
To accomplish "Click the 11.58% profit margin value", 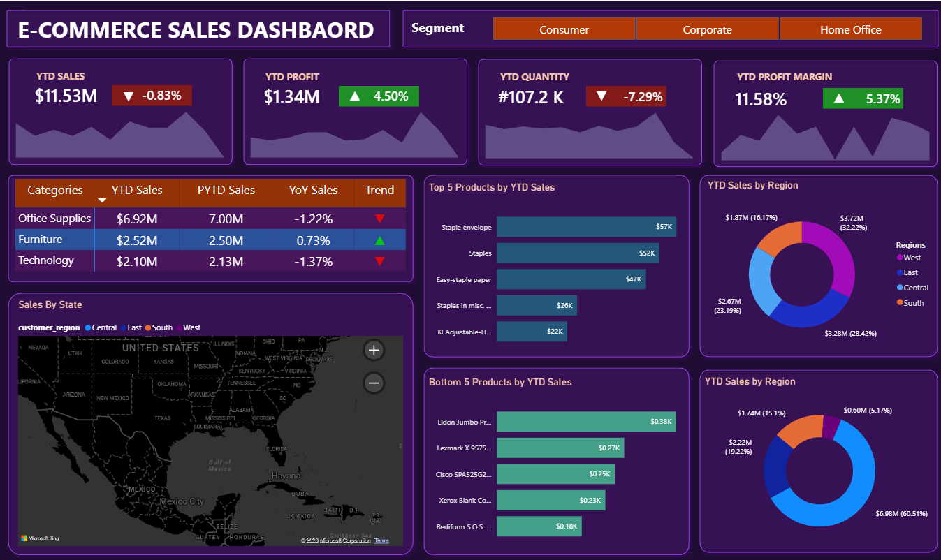I will click(761, 99).
